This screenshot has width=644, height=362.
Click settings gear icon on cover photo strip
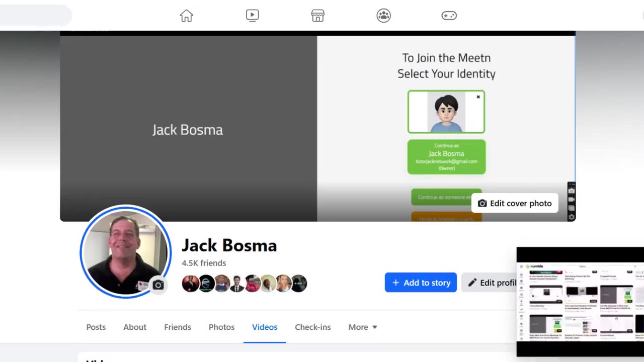pyautogui.click(x=572, y=217)
